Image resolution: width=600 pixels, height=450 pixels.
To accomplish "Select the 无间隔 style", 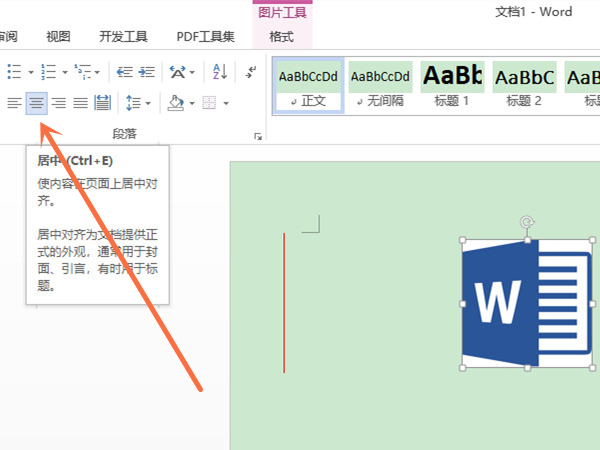I will pyautogui.click(x=381, y=84).
